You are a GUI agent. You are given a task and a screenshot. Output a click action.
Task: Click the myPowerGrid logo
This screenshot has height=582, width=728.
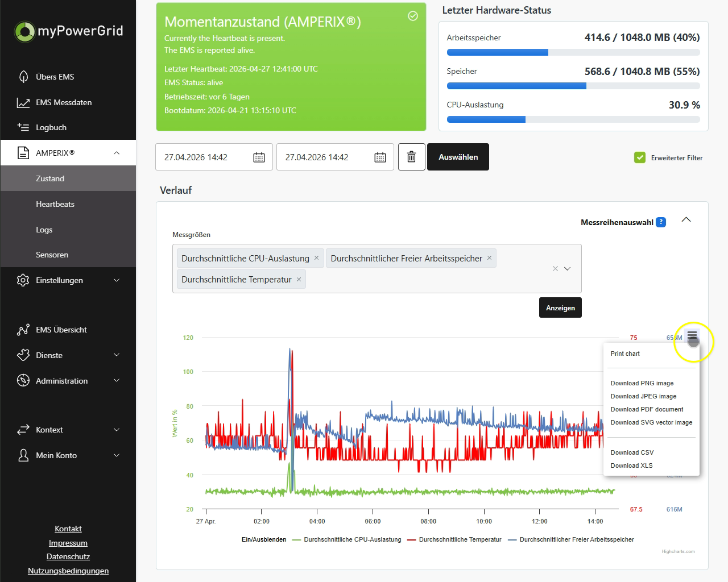pyautogui.click(x=68, y=31)
